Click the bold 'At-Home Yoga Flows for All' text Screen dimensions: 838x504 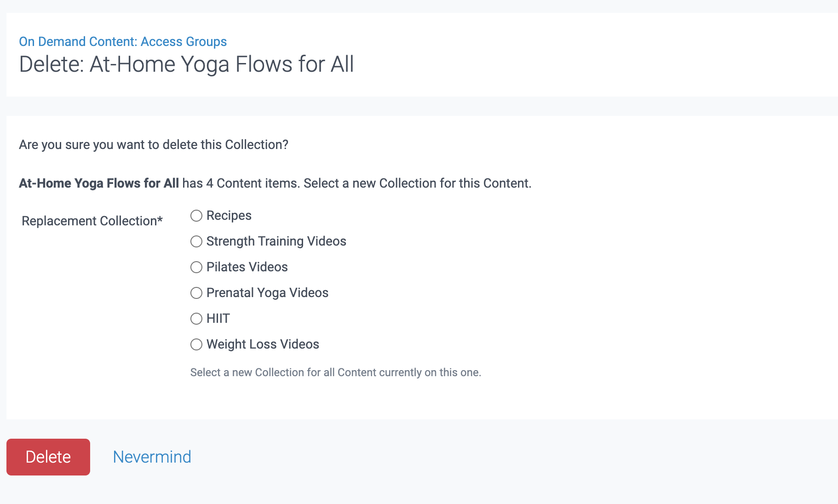[x=99, y=183]
